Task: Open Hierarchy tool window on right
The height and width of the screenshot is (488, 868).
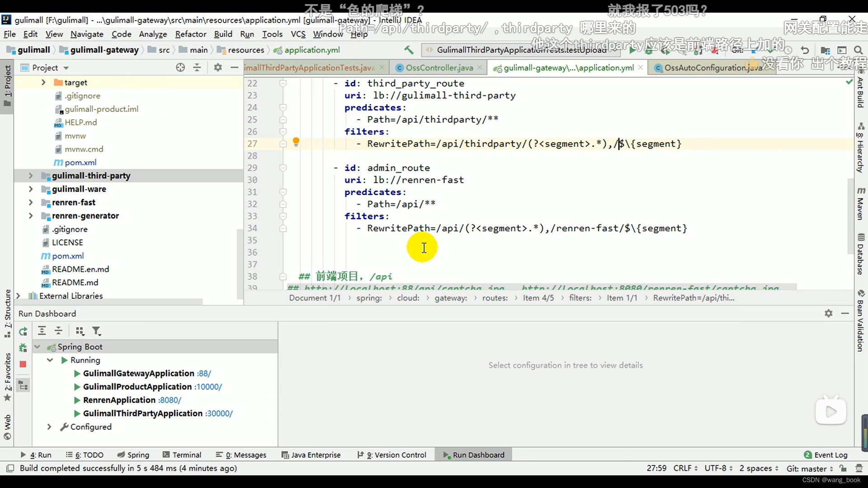Action: pyautogui.click(x=861, y=148)
